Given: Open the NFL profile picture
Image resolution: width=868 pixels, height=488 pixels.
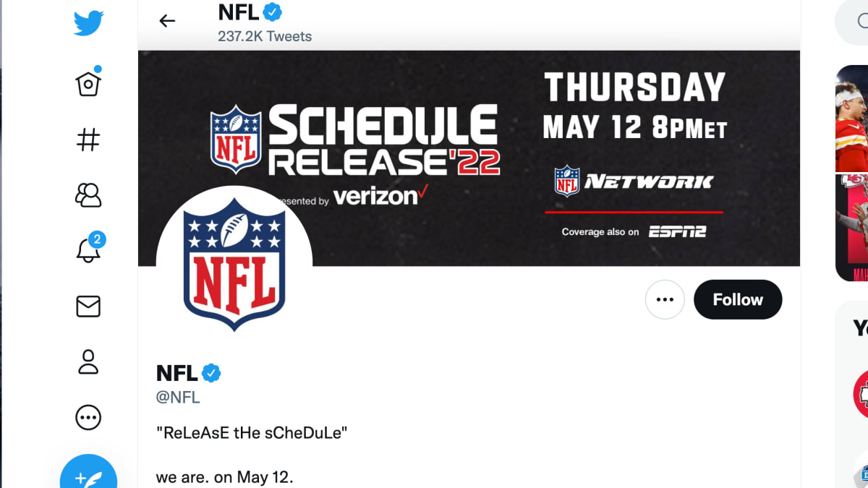Looking at the screenshot, I should click(234, 264).
